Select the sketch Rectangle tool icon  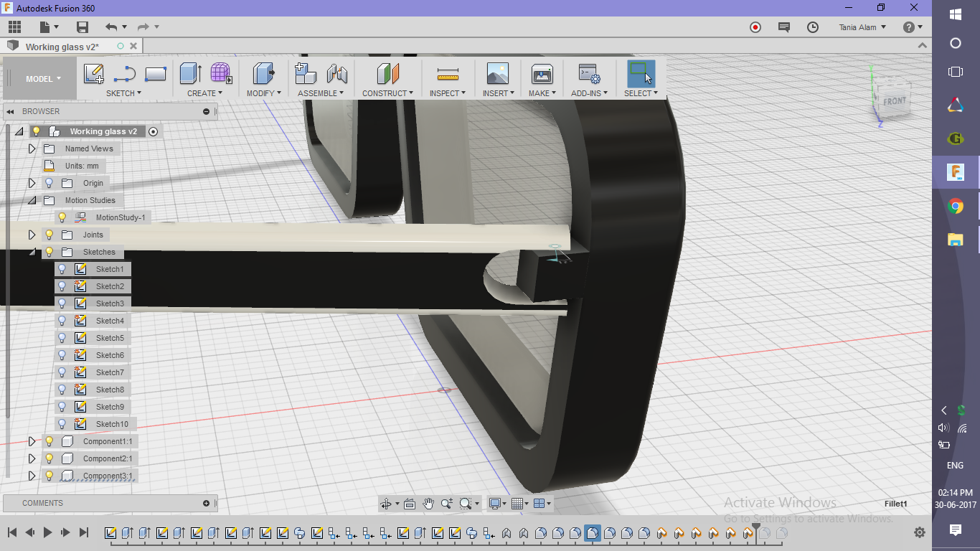[156, 73]
